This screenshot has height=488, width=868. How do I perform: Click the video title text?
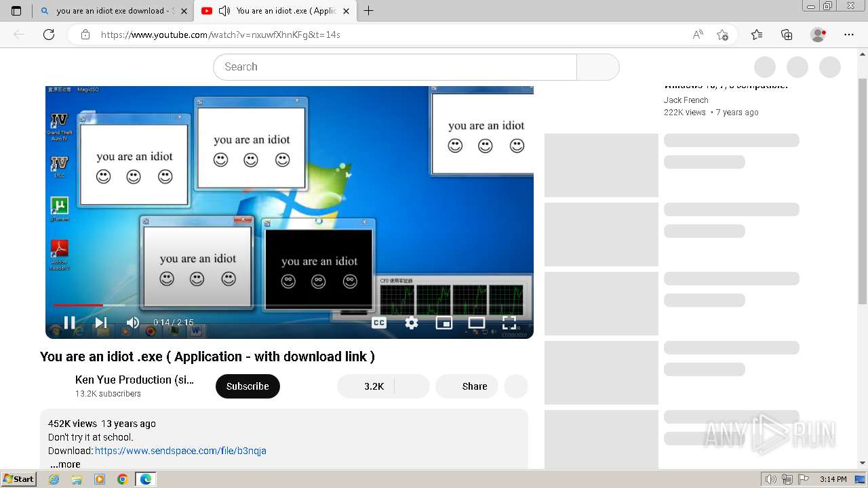pyautogui.click(x=208, y=357)
